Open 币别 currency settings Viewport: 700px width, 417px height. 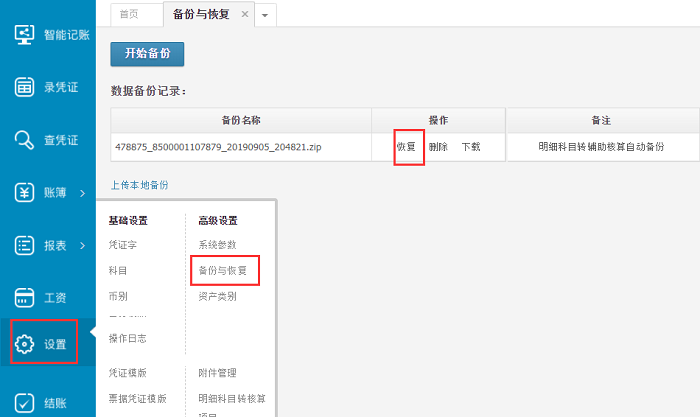tap(118, 296)
